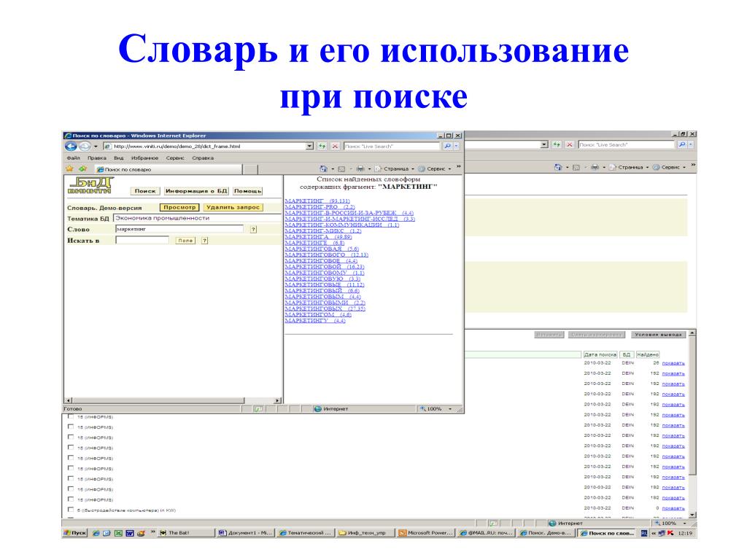Click the Live Search magnifier in the front window
The height and width of the screenshot is (560, 747).
(x=447, y=146)
